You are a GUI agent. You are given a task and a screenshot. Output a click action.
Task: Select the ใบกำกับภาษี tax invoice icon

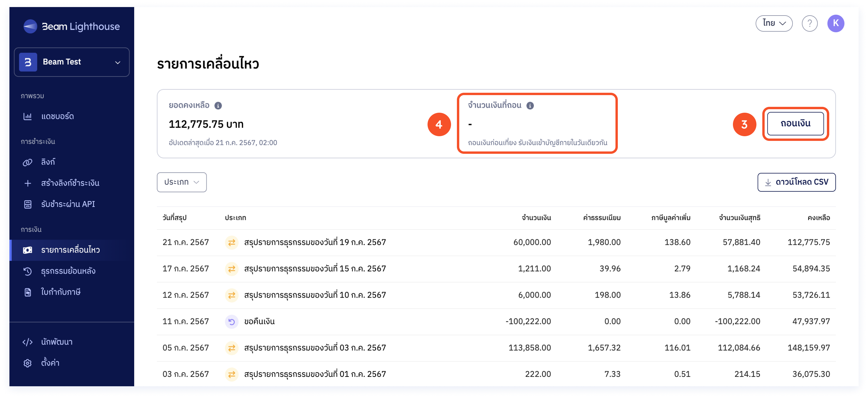pyautogui.click(x=28, y=292)
